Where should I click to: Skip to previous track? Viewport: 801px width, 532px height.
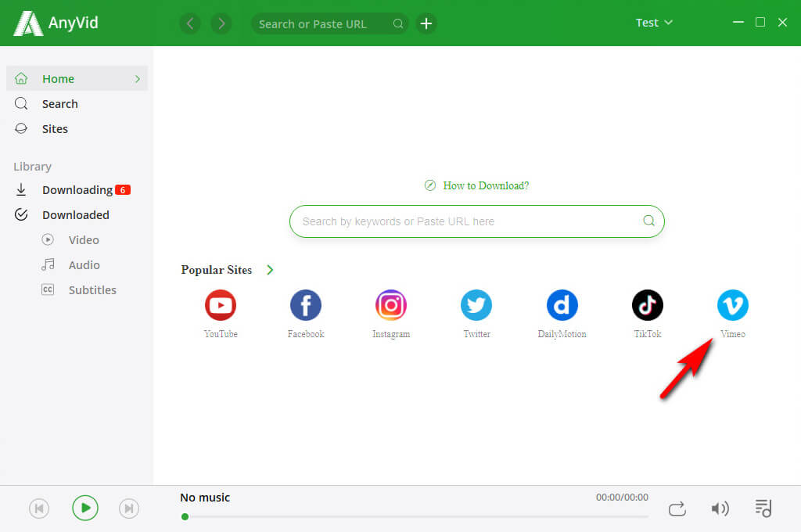[39, 509]
